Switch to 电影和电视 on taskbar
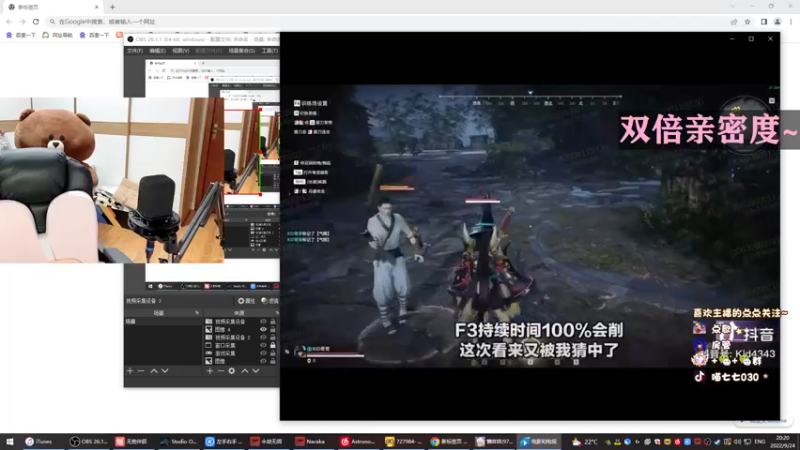Viewport: 800px width, 450px height. (539, 442)
